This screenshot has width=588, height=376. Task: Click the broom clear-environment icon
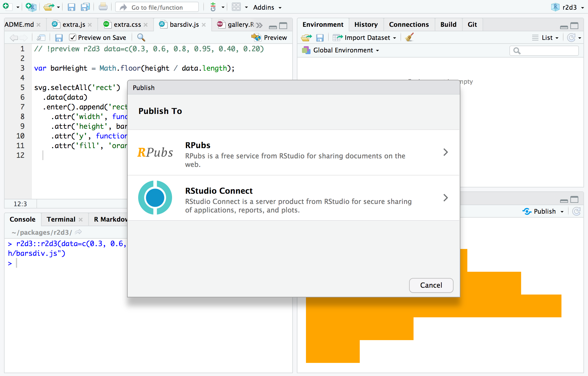click(x=409, y=37)
